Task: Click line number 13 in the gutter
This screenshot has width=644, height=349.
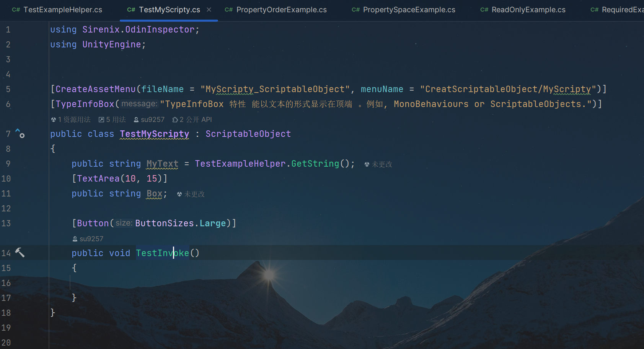Action: [6, 223]
